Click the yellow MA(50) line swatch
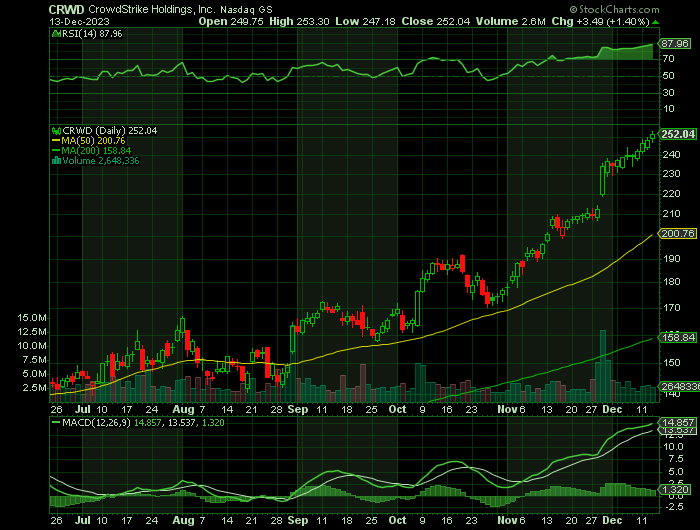This screenshot has width=700, height=530. 56,141
